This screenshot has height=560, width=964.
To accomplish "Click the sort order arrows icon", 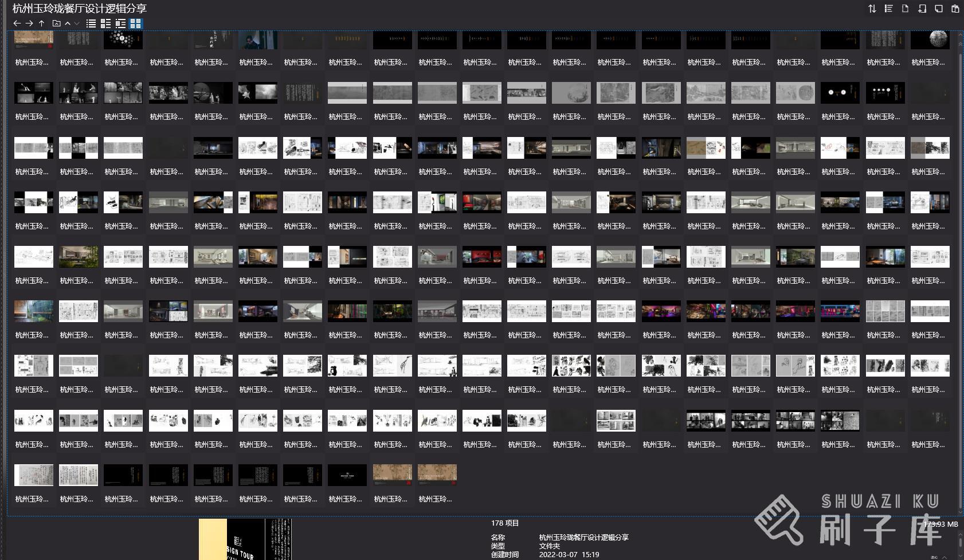I will 872,9.
